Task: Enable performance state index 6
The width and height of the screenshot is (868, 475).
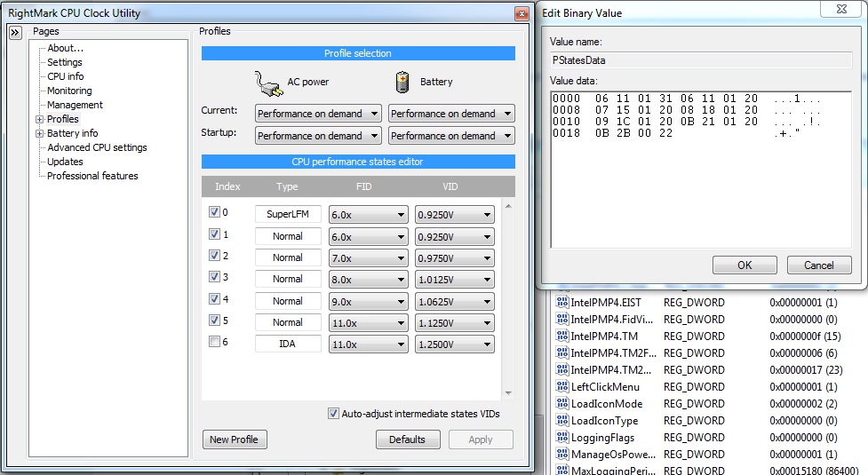Action: click(214, 342)
